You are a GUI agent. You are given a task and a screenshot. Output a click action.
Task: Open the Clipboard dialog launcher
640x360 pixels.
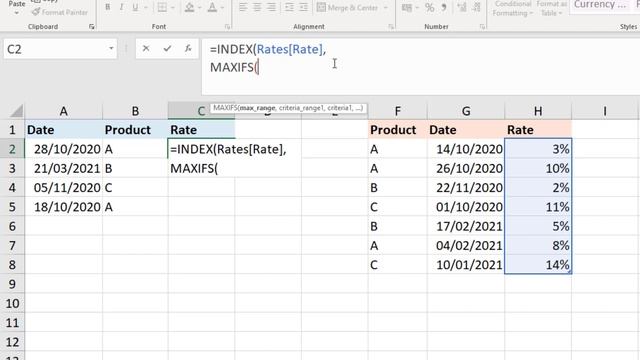point(91,27)
